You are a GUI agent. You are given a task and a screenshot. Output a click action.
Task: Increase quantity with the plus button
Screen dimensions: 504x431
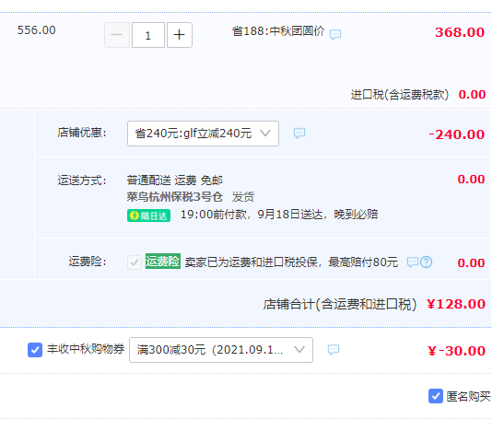180,35
